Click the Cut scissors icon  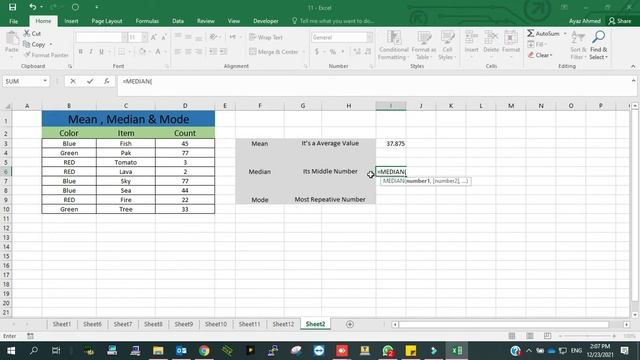pyautogui.click(x=27, y=33)
